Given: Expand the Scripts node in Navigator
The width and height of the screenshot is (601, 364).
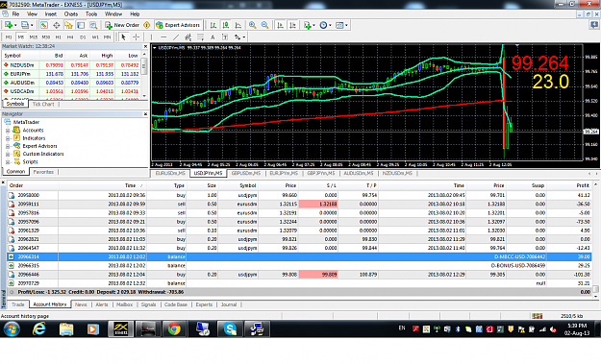Looking at the screenshot, I should [8, 162].
